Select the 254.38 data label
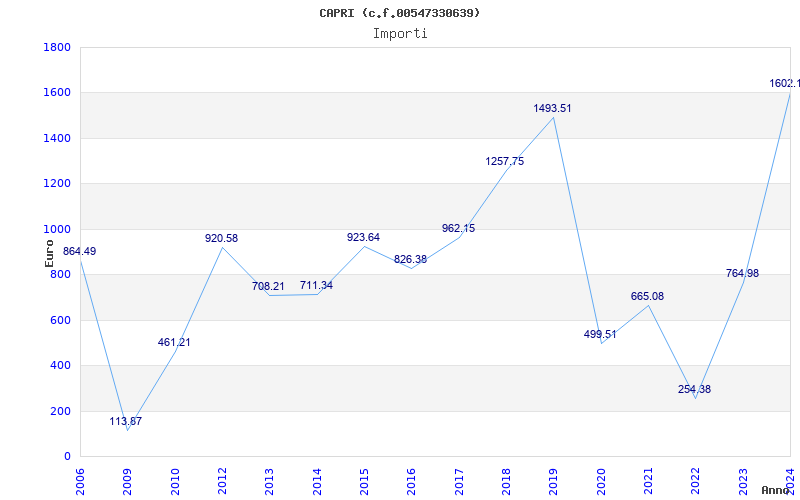The width and height of the screenshot is (800, 500). point(694,389)
